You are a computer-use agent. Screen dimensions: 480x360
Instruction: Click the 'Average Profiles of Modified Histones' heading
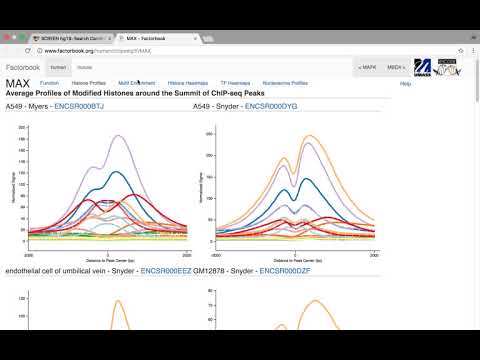[x=135, y=93]
